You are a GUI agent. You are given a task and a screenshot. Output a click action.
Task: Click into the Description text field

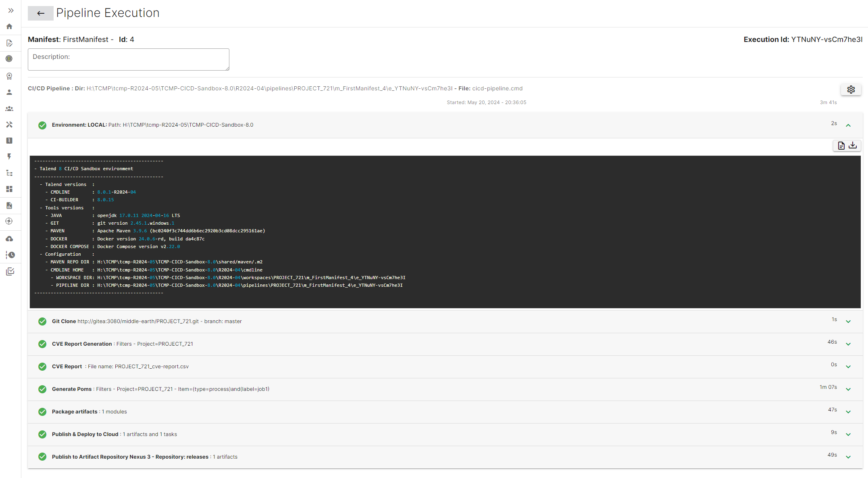129,60
